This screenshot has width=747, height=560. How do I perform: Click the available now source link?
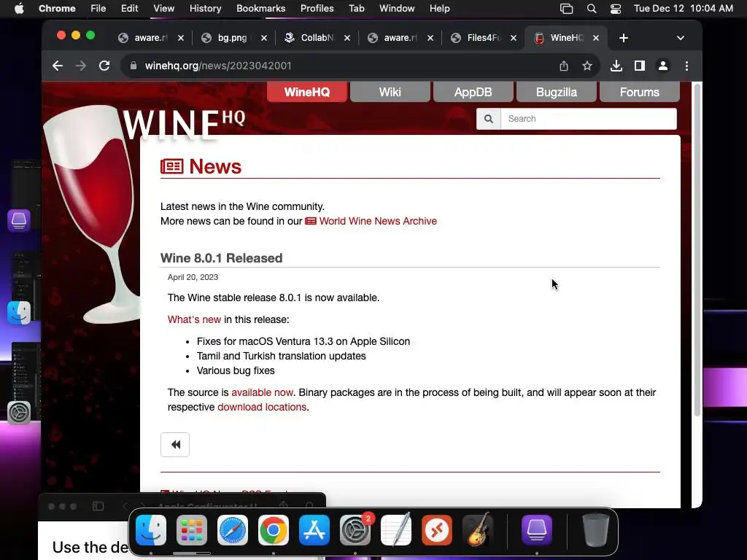[262, 392]
